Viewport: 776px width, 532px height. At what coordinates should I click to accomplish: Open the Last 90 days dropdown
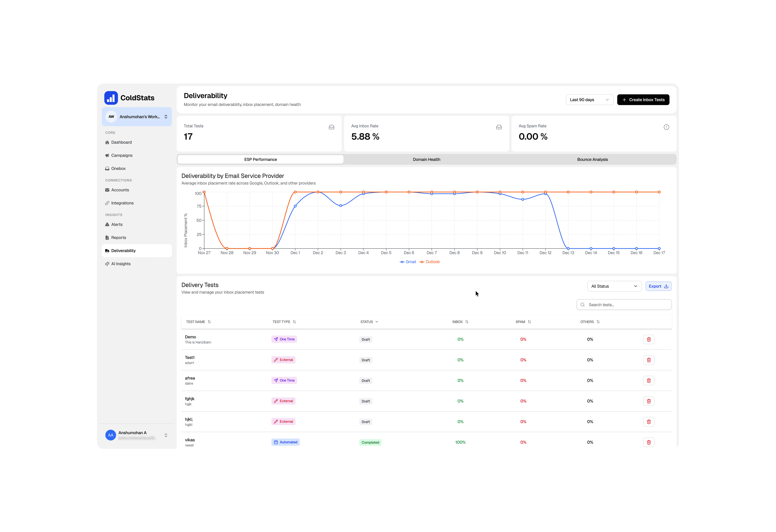tap(589, 100)
